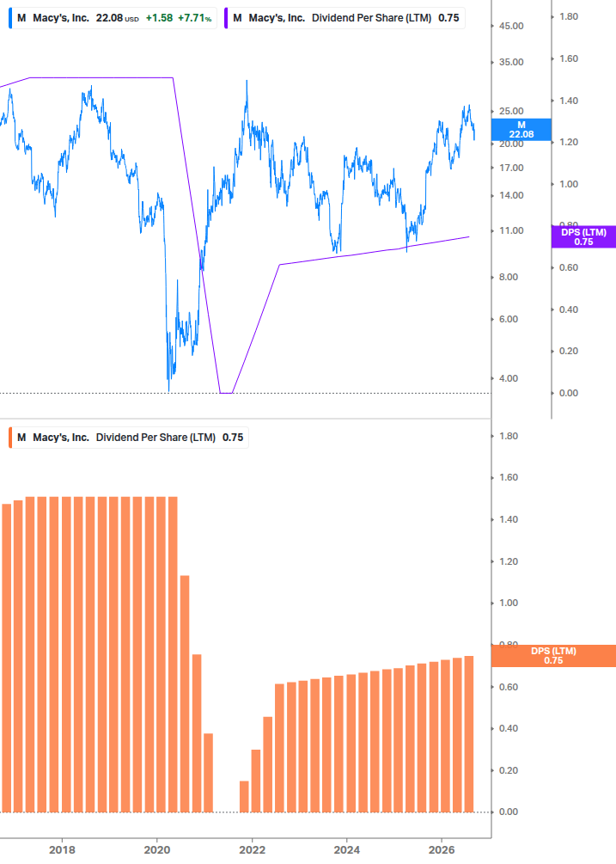616x864 pixels.
Task: Click the 0.40 label on the lower chart axis
Action: [x=509, y=728]
